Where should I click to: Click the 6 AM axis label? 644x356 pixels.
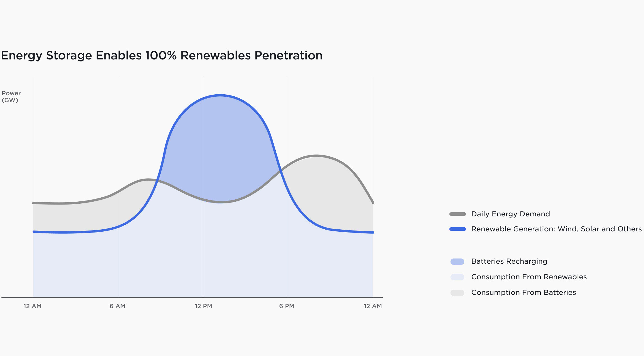117,306
